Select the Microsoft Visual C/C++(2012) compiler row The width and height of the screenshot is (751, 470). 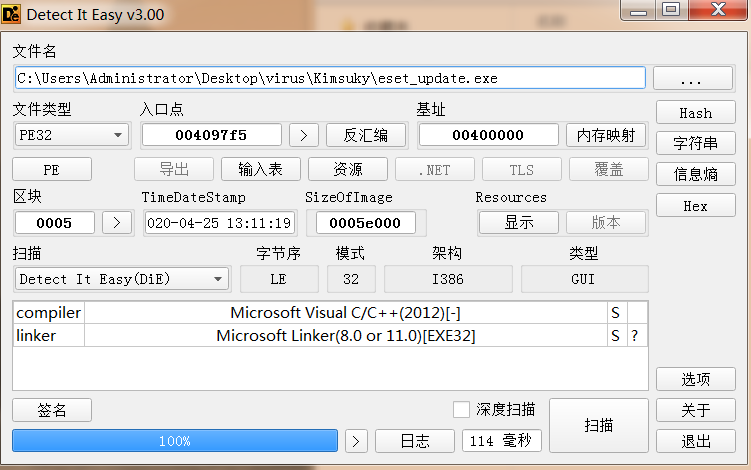pos(346,313)
